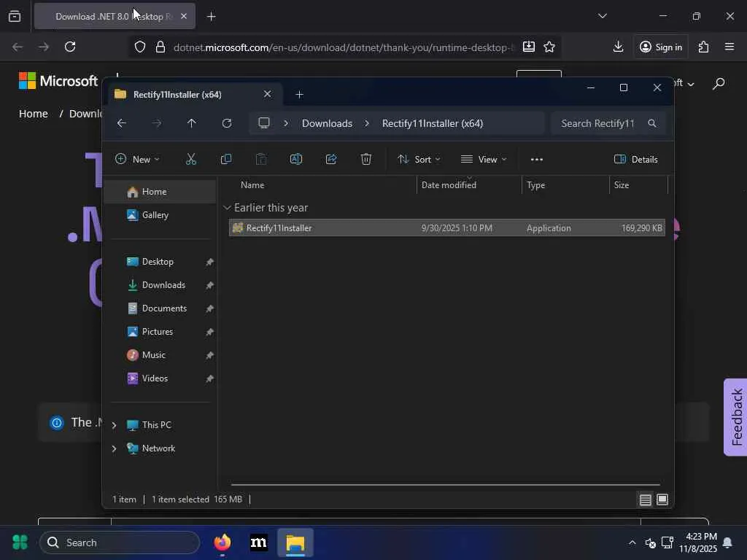Open the 'm' app in taskbar

click(x=259, y=542)
